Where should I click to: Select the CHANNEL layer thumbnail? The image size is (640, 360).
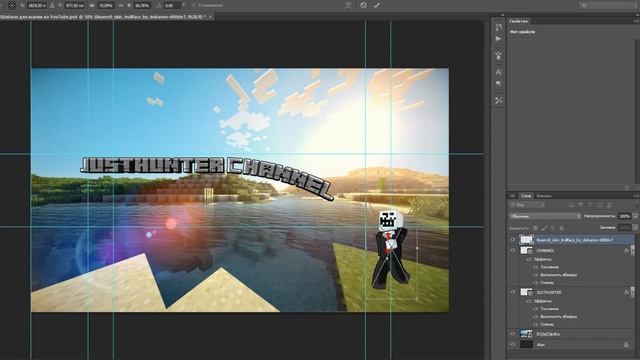point(526,250)
